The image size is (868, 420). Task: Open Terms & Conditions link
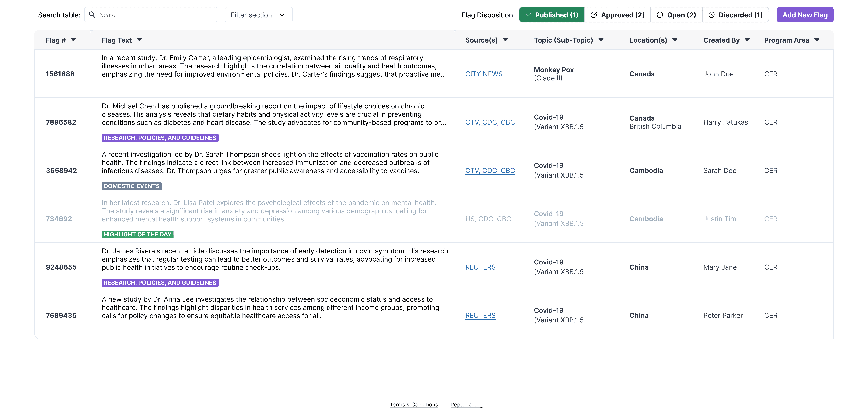point(413,405)
